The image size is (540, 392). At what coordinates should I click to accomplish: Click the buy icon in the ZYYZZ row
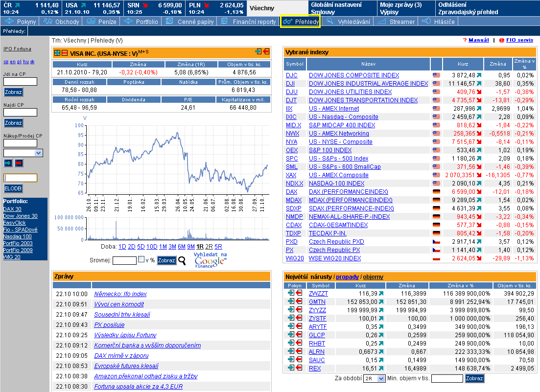click(x=291, y=309)
